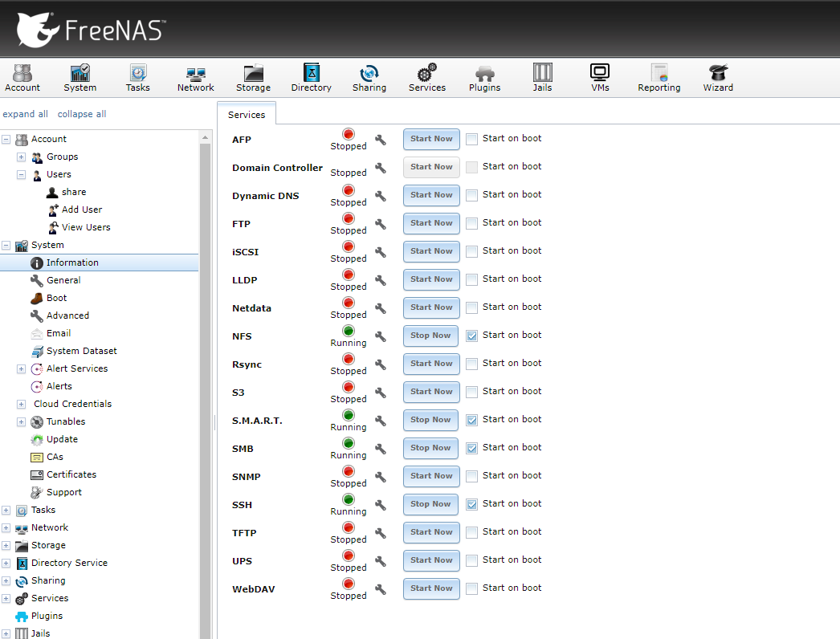Open the Tasks toolbar icon
The image size is (840, 639).
(x=137, y=78)
